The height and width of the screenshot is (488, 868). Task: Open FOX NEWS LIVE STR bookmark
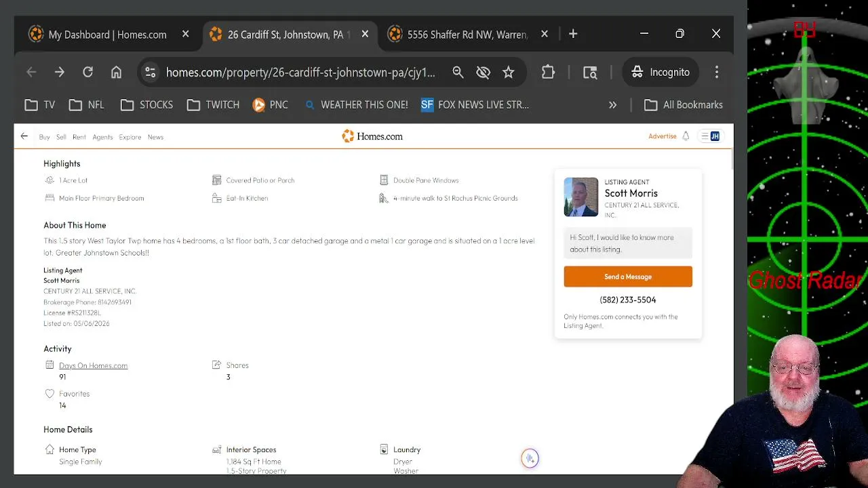pos(475,105)
